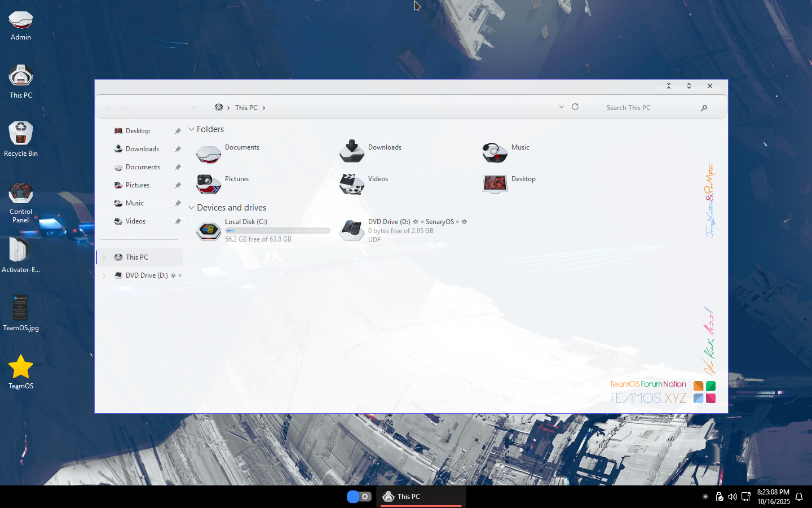Image resolution: width=812 pixels, height=508 pixels.
Task: Select the DVD Drive (D:) SenaryOS
Action: click(352, 230)
